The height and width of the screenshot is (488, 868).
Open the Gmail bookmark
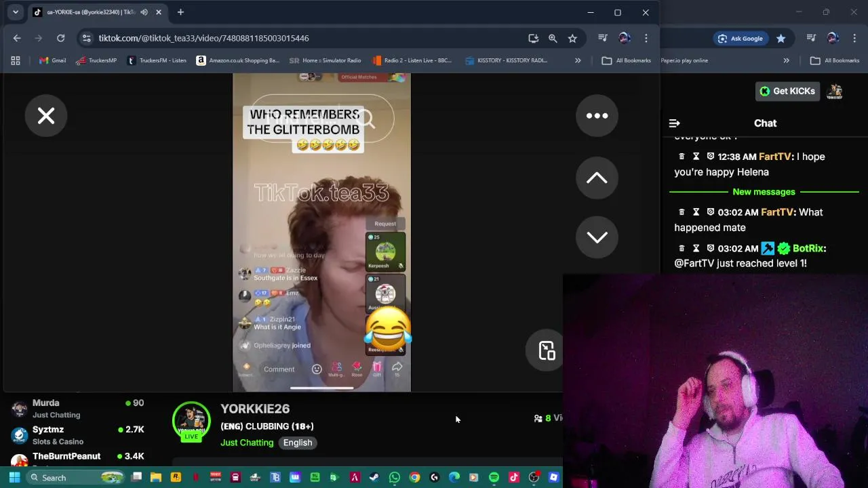52,60
